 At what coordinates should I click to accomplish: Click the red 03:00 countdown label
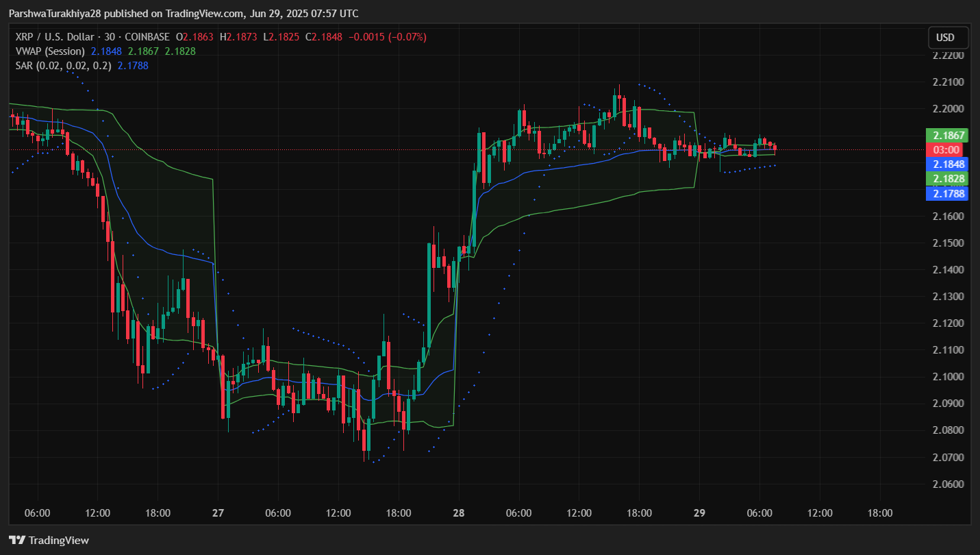945,150
